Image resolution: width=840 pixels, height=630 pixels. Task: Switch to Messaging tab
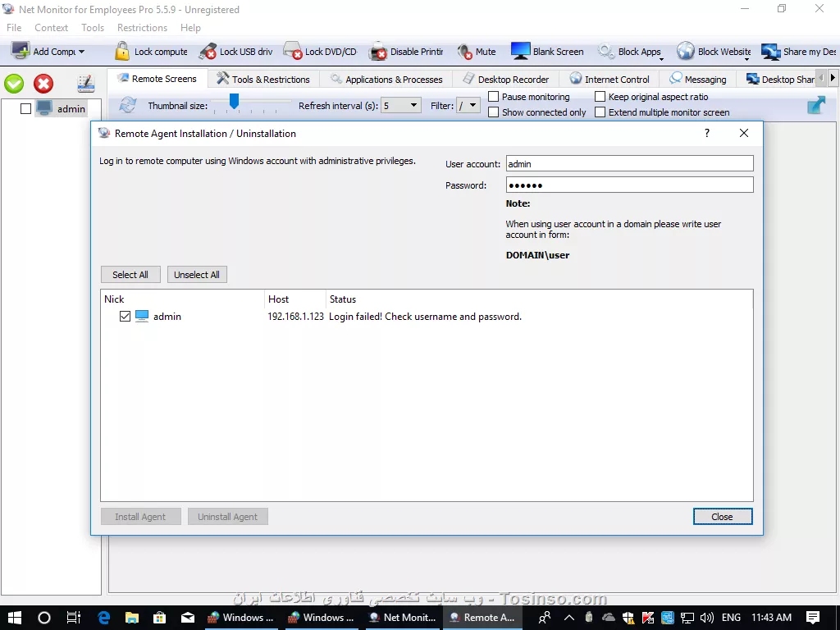(697, 80)
